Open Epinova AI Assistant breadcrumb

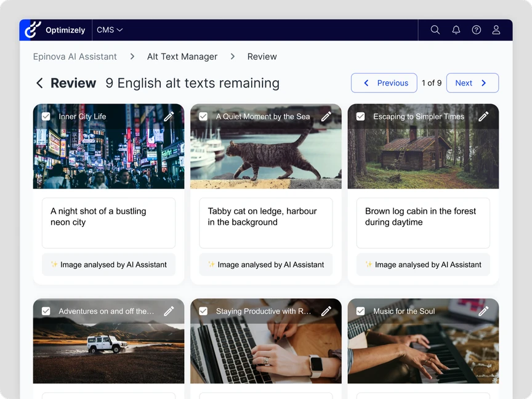(x=75, y=56)
